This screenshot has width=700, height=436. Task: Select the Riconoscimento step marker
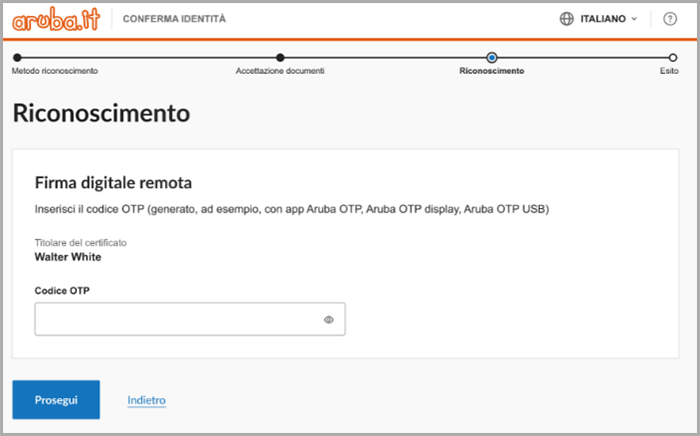(492, 58)
